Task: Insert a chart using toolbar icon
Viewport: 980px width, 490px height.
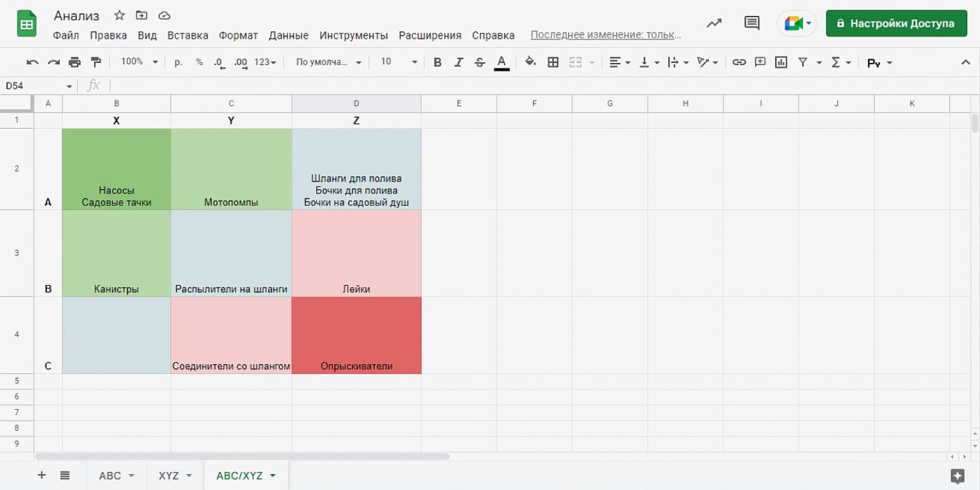Action: pyautogui.click(x=781, y=62)
